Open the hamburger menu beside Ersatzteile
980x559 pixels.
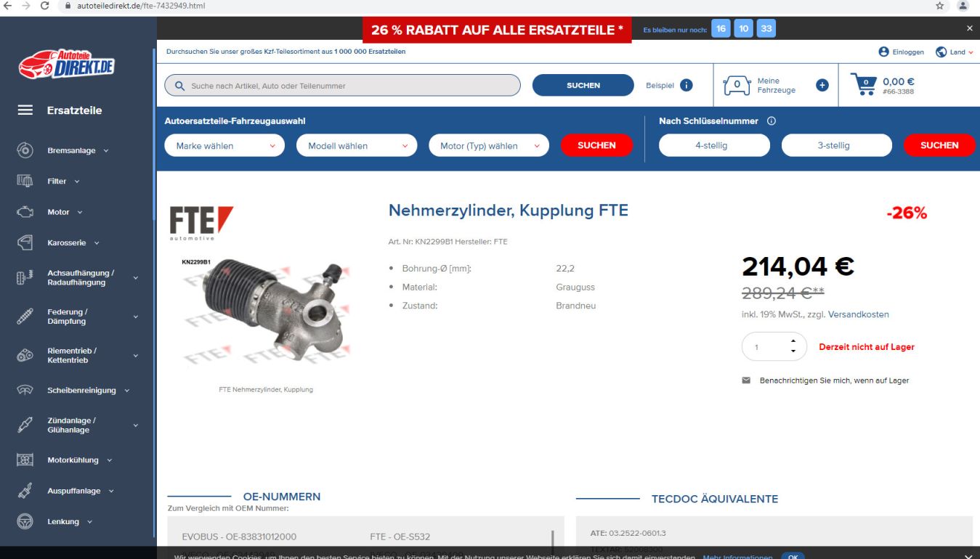(x=25, y=110)
